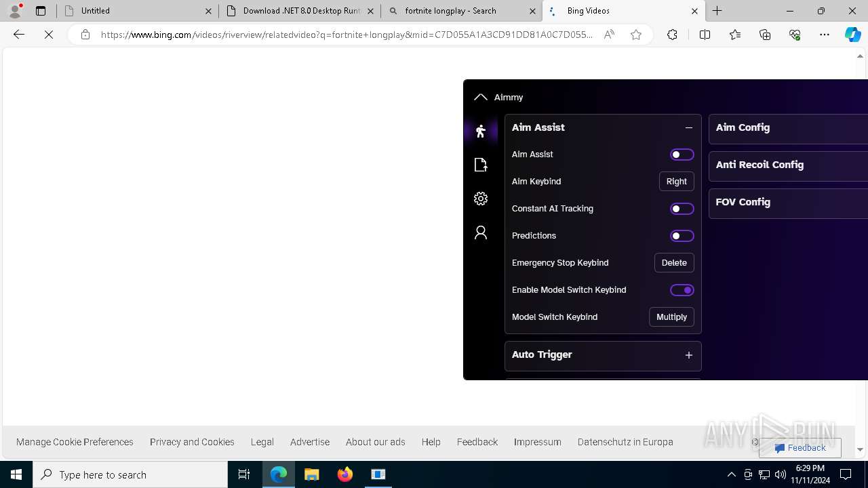This screenshot has height=488, width=868.
Task: Open the Advertise footer link
Action: [310, 442]
